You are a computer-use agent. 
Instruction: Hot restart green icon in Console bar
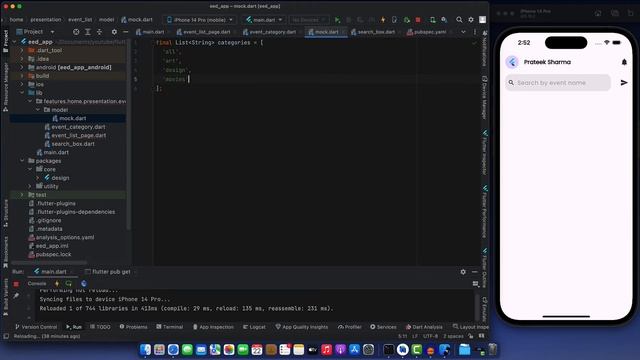[69, 283]
